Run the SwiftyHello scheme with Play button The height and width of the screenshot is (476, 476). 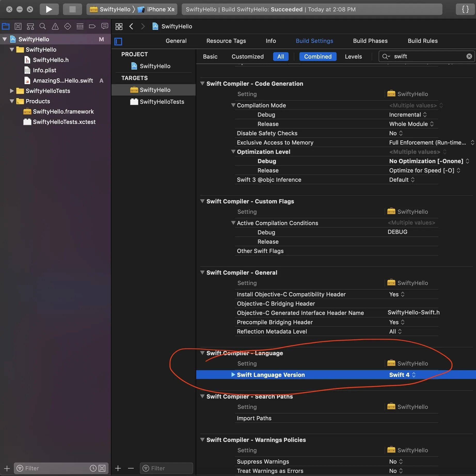pyautogui.click(x=49, y=10)
